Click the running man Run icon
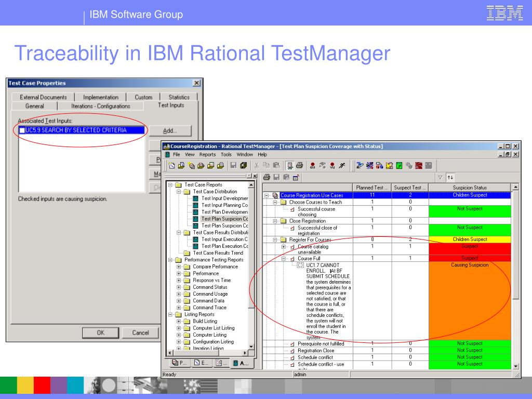This screenshot has width=532, height=399. [x=342, y=165]
